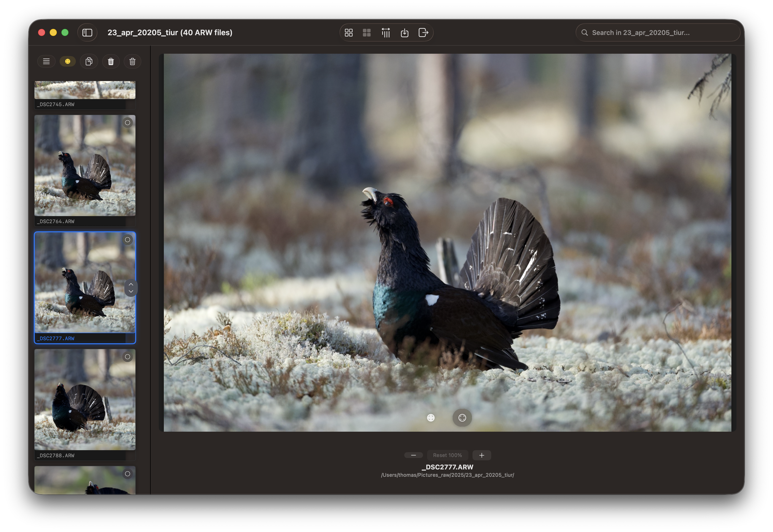Click the export arrow toolbar icon
The image size is (773, 532).
pos(423,33)
